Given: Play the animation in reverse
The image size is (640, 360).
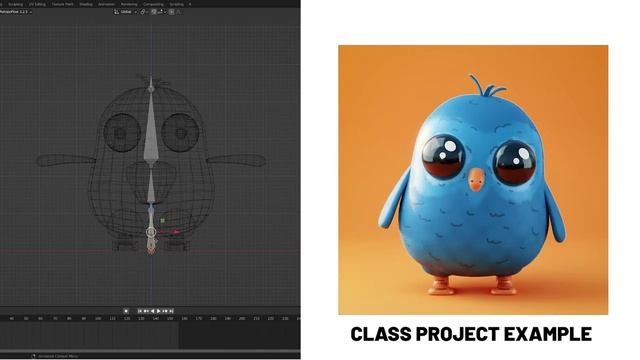Looking at the screenshot, I should pyautogui.click(x=153, y=311).
